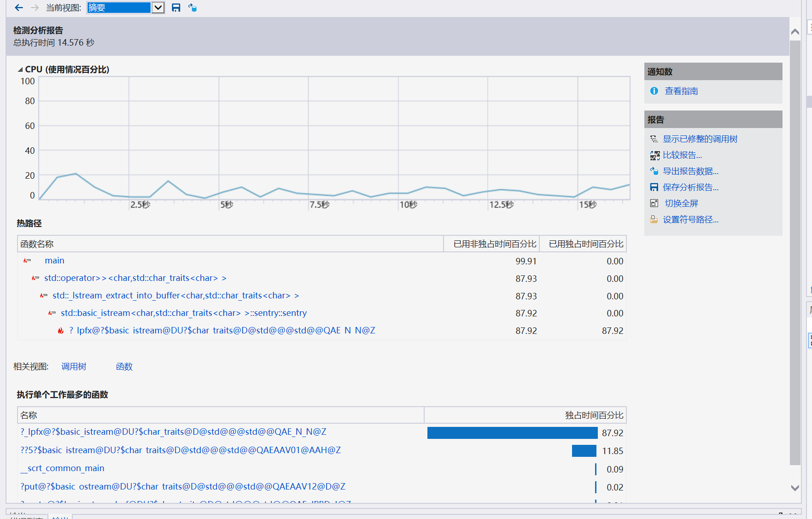Click the compare reports icon beside 比较报告

click(x=654, y=156)
